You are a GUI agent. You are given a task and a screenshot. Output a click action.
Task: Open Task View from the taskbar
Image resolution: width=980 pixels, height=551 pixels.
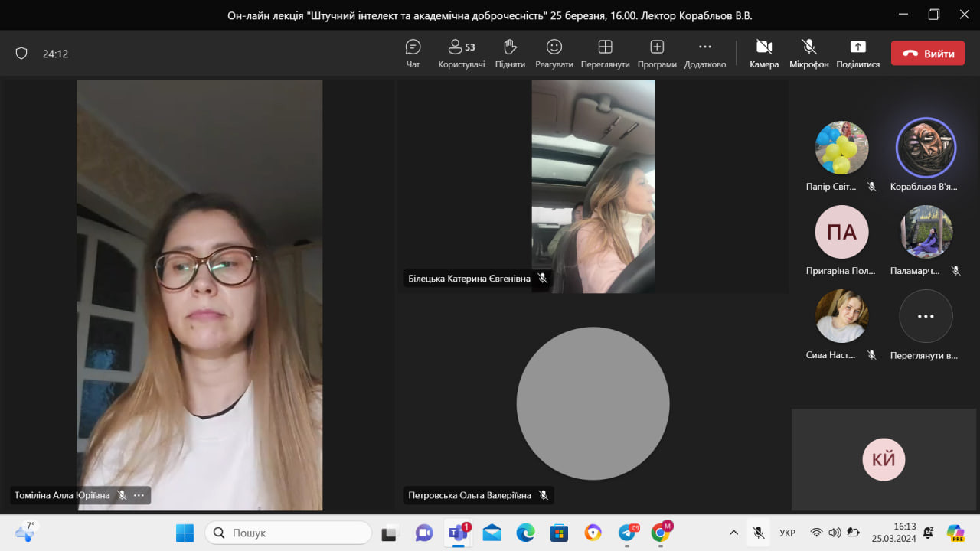point(390,533)
